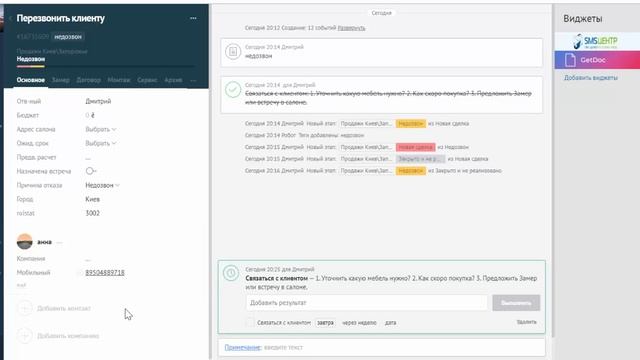
Task: Click the Город value Киев
Action: tap(93, 199)
